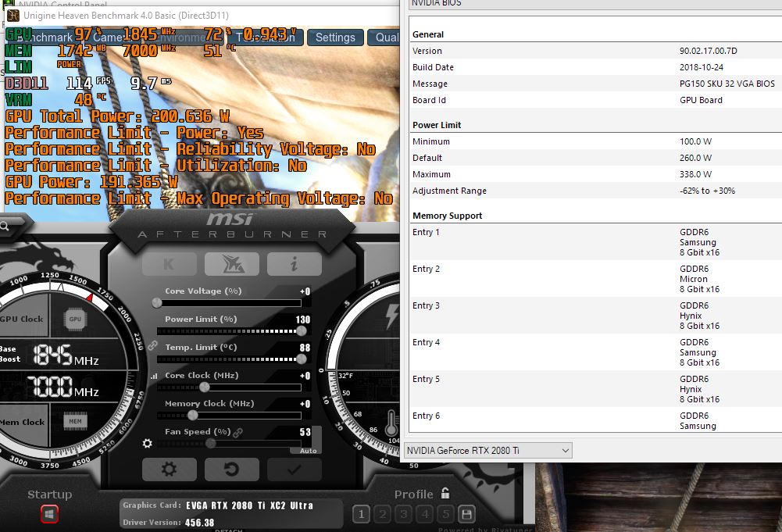Image resolution: width=782 pixels, height=532 pixels.
Task: Toggle the link icon beside Fan Speed
Action: tap(238, 432)
